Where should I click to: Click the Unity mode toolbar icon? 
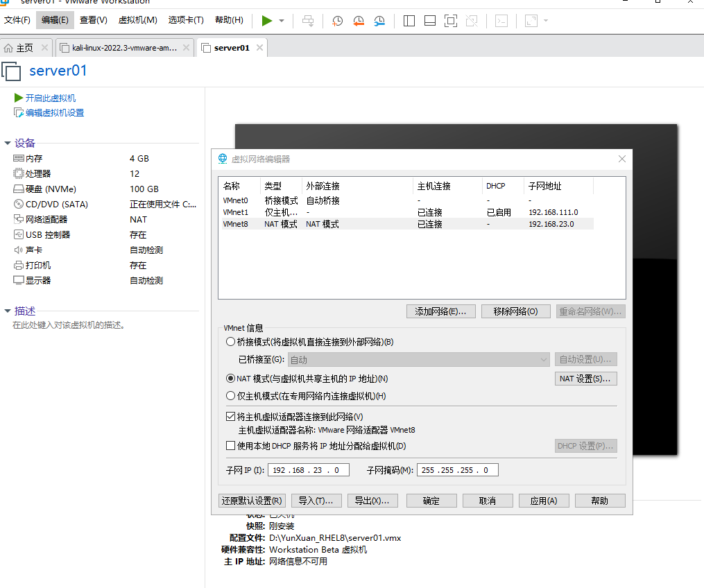click(x=472, y=21)
